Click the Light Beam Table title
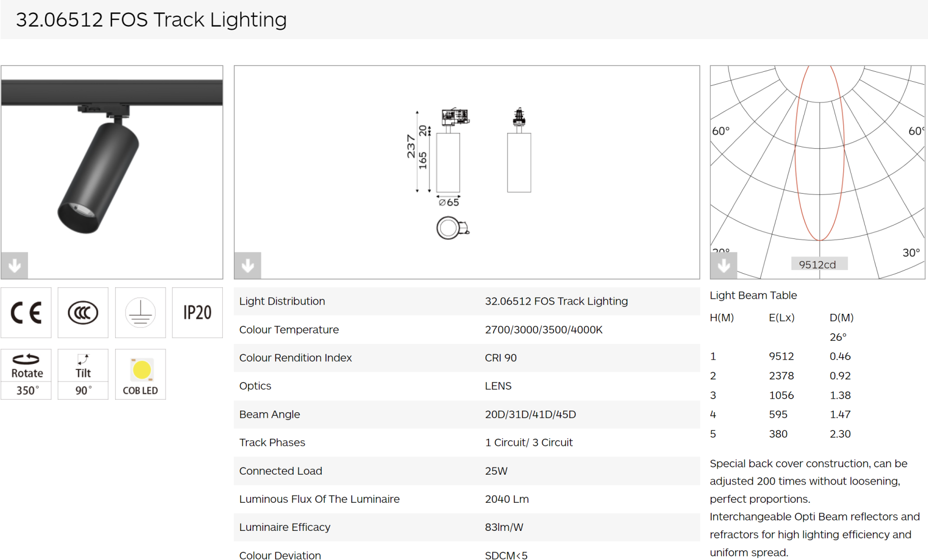 tap(753, 295)
